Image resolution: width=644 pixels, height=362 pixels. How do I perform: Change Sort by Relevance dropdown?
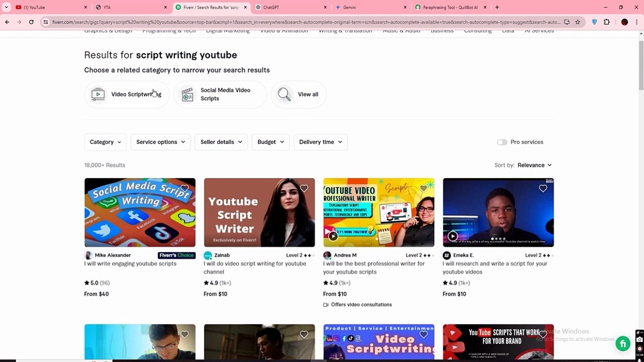[534, 165]
